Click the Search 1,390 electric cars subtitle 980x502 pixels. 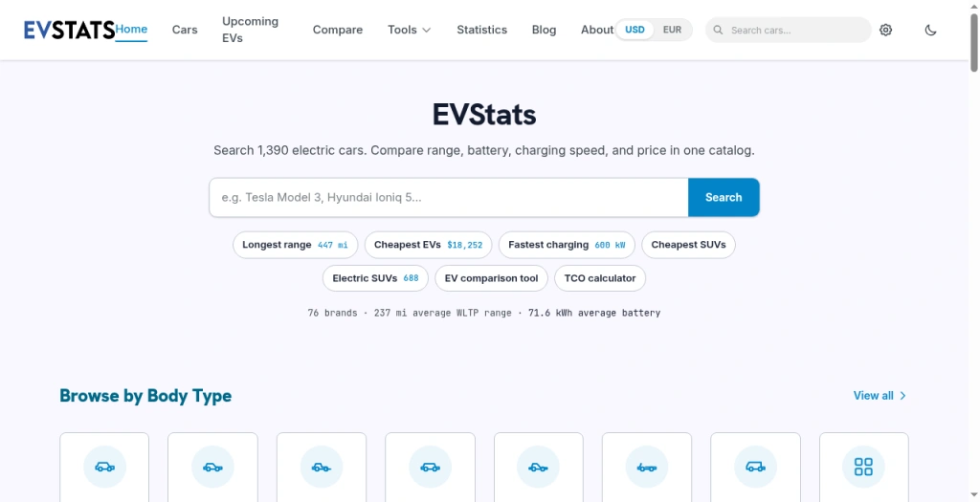tap(483, 150)
